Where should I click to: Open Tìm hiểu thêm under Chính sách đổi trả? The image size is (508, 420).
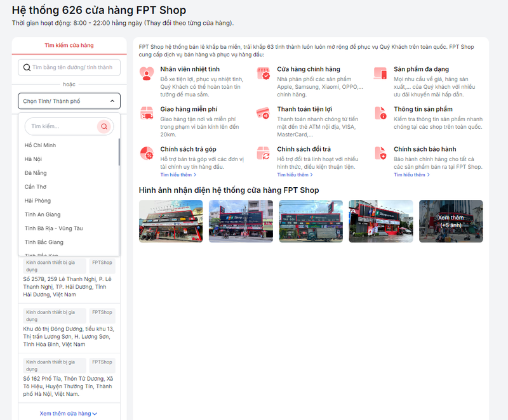[x=295, y=174]
